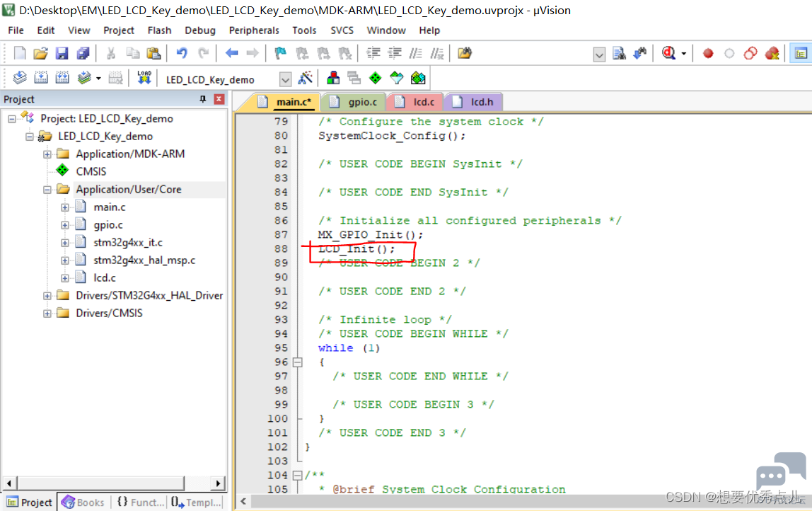
Task: Insert breakpoint using the red circle icon
Action: [x=708, y=53]
